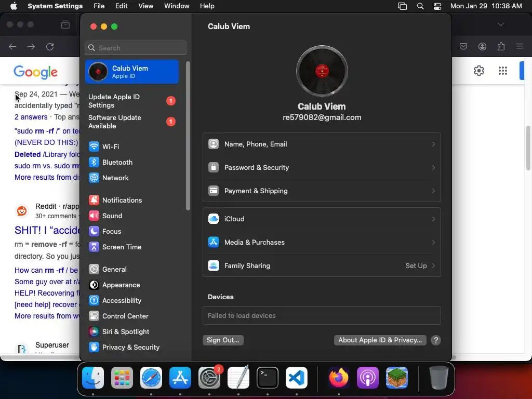Viewport: 532px width, 399px height.
Task: Open Spotlight search in menu bar
Action: click(x=420, y=6)
